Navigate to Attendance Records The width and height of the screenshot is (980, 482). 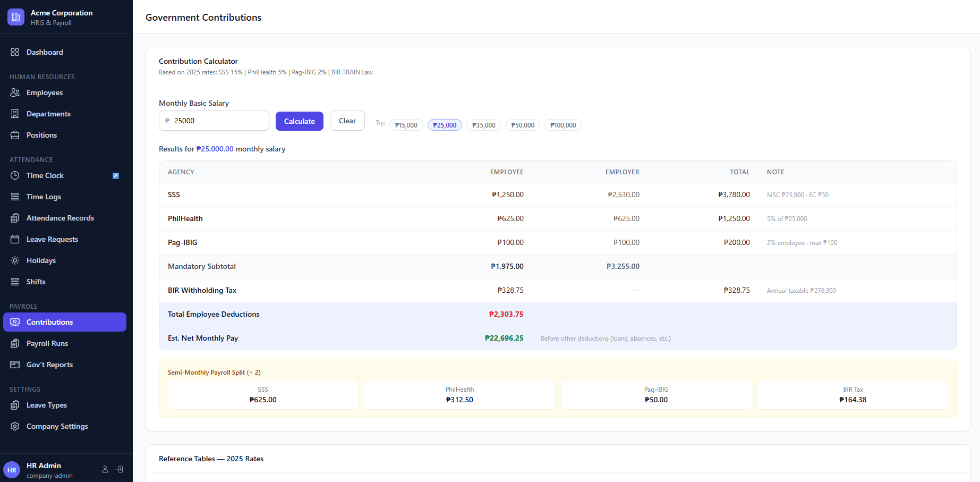(60, 218)
